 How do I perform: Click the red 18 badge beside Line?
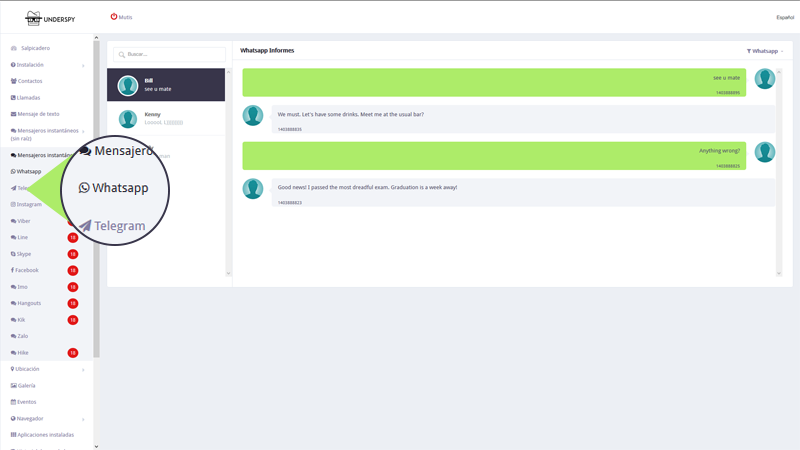point(73,238)
